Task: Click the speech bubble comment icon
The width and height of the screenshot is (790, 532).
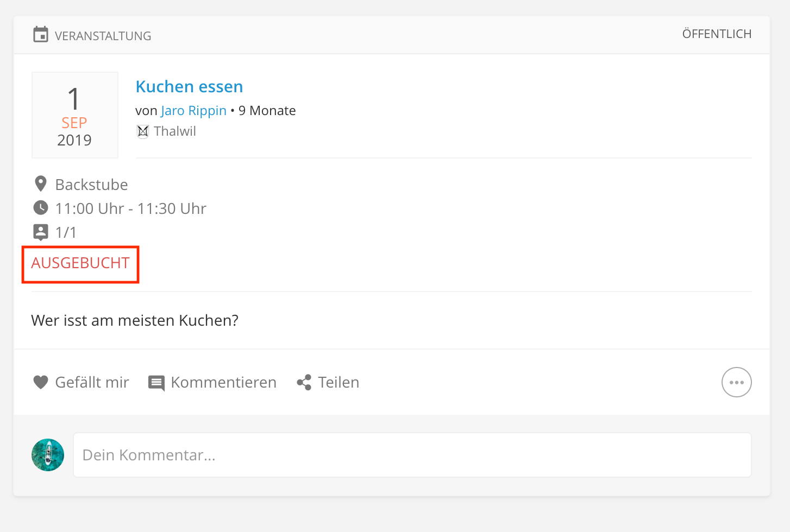Action: pyautogui.click(x=156, y=383)
